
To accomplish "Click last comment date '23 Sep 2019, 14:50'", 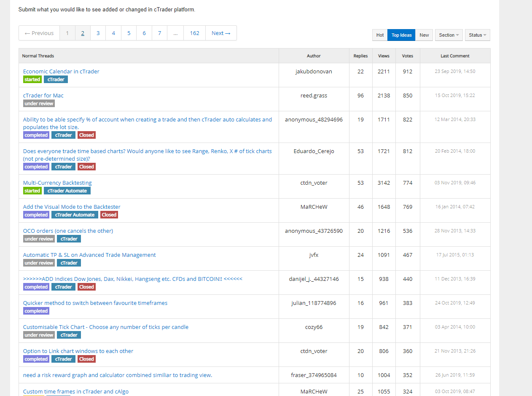I will point(455,71).
